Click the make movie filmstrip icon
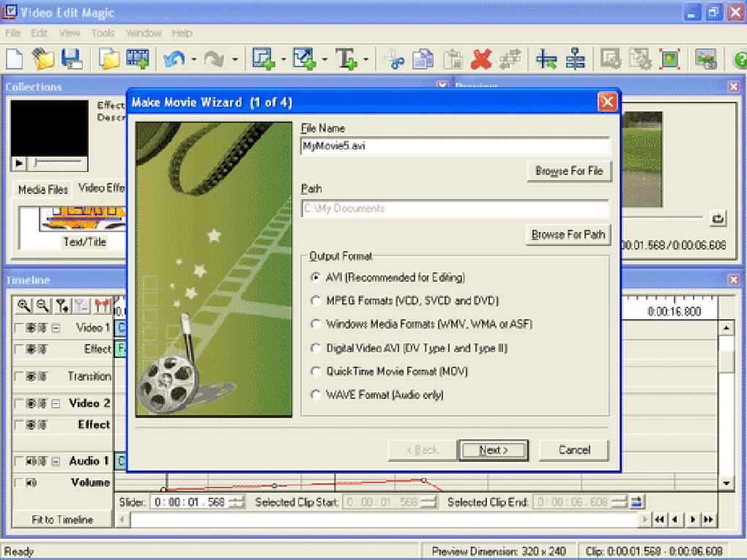 (x=137, y=59)
